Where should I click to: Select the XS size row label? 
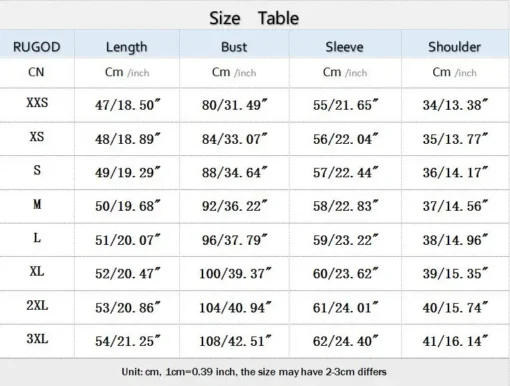[x=37, y=137]
